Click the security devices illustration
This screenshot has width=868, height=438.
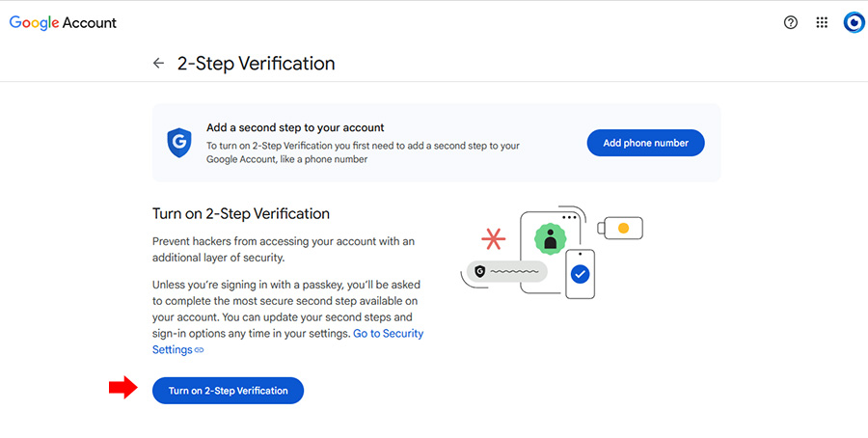point(552,253)
